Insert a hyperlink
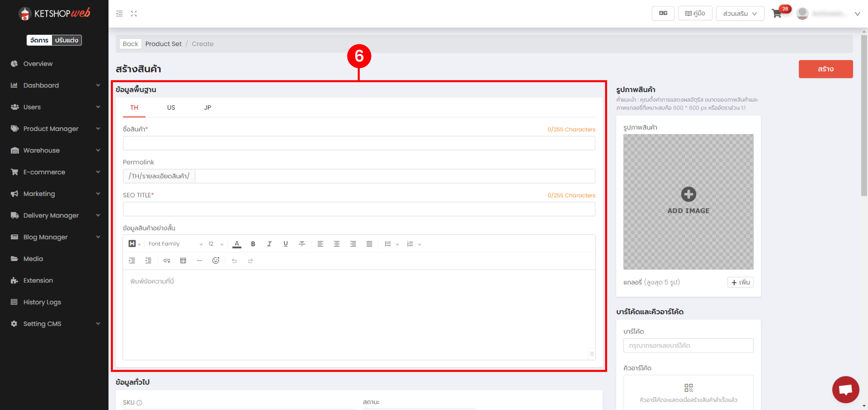This screenshot has height=410, width=868. pos(167,261)
